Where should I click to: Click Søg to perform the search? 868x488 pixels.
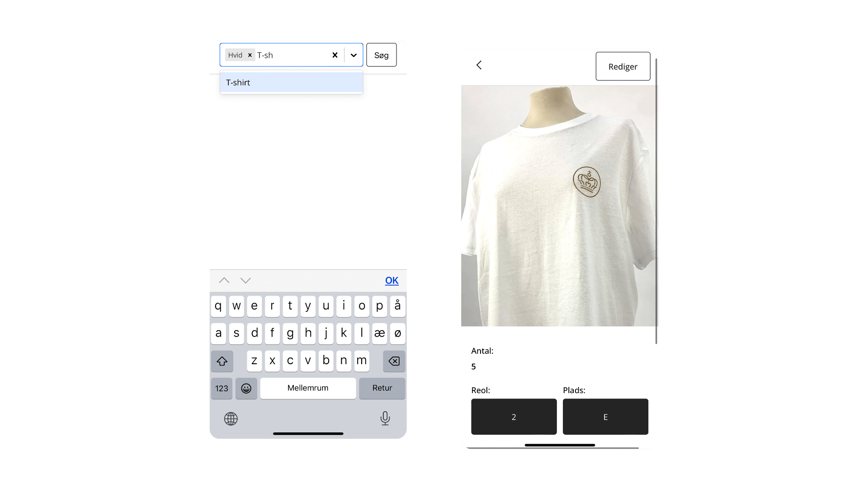click(382, 55)
